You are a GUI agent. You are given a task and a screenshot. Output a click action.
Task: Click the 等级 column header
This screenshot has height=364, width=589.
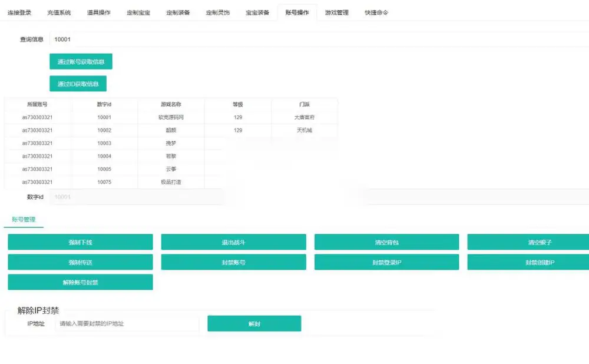[238, 104]
